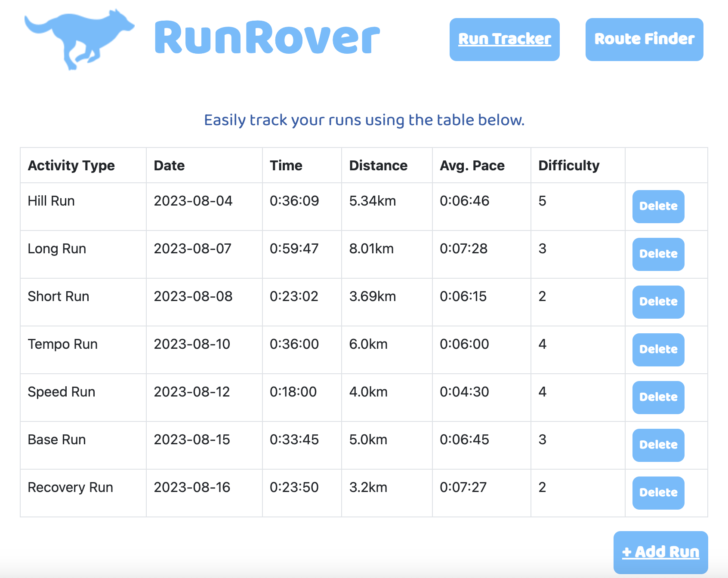The image size is (728, 578).
Task: Delete the Hill Run entry
Action: pyautogui.click(x=658, y=206)
